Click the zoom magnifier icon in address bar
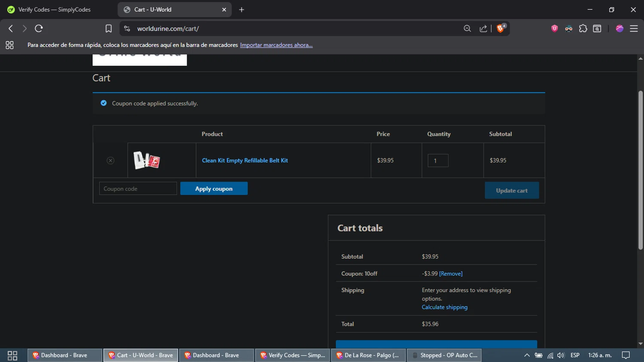Image resolution: width=644 pixels, height=362 pixels. (467, 29)
